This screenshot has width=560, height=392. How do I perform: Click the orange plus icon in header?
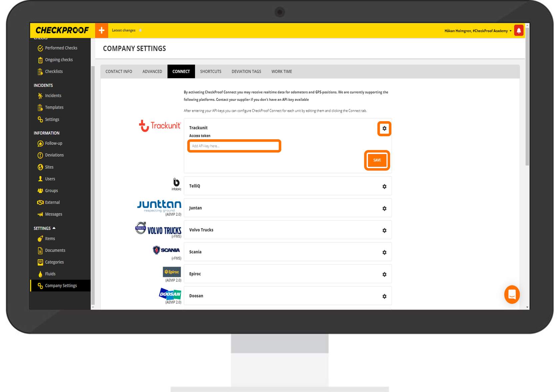(102, 30)
